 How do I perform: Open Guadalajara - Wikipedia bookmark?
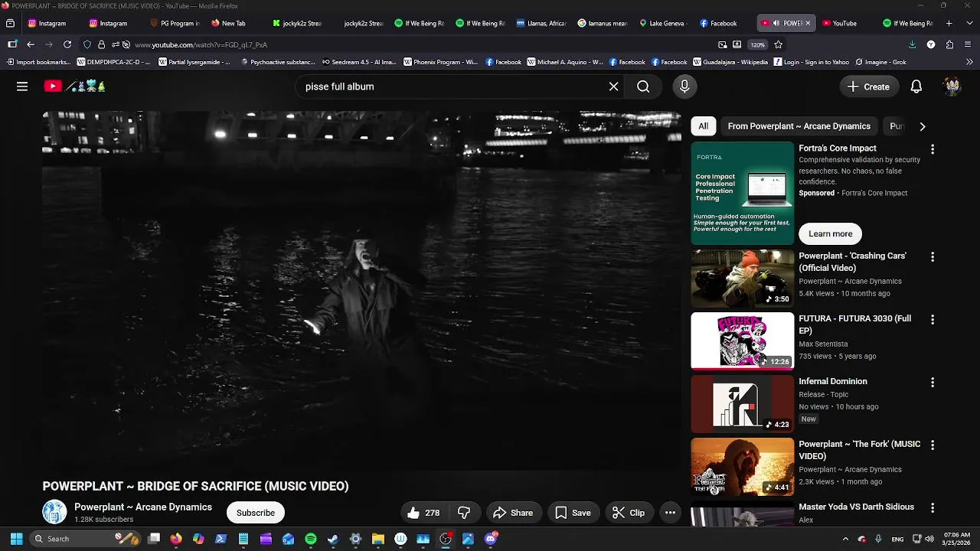[730, 62]
